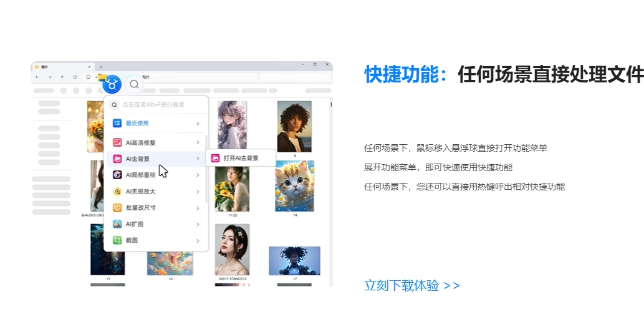
Task: Expand the 批量改尺寸 submenu arrow
Action: click(x=198, y=208)
